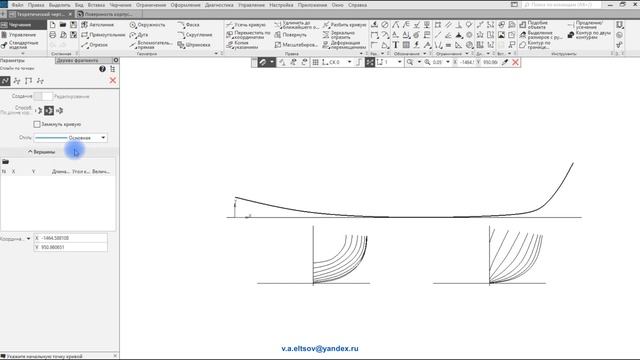The height and width of the screenshot is (360, 640).
Task: Select the Дуга arc tool
Action: pyautogui.click(x=139, y=35)
